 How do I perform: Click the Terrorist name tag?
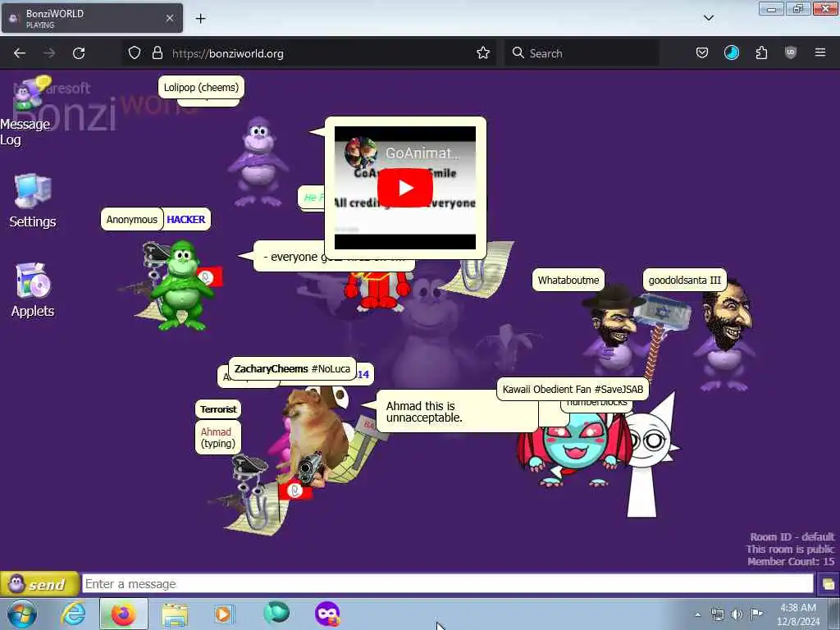(218, 409)
